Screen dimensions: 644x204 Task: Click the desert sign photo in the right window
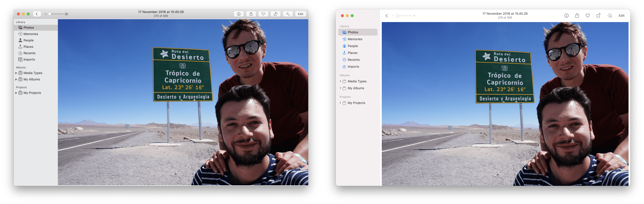point(505,104)
